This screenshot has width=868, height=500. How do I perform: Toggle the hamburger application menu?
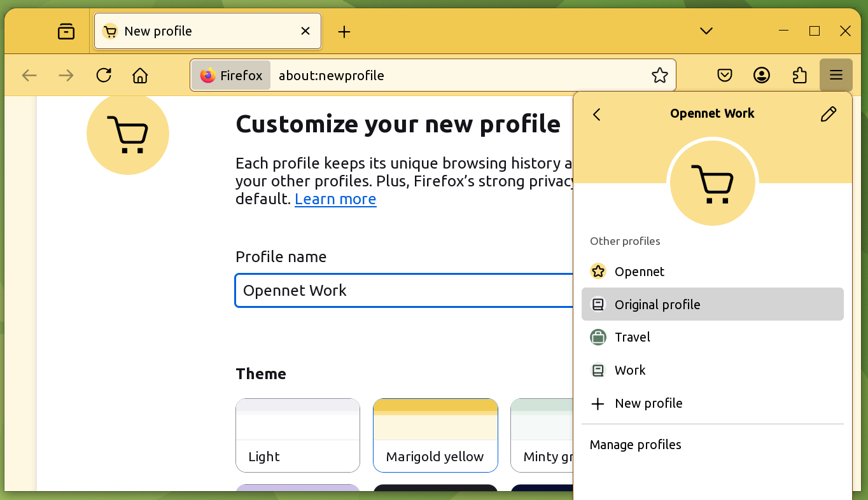(x=836, y=76)
